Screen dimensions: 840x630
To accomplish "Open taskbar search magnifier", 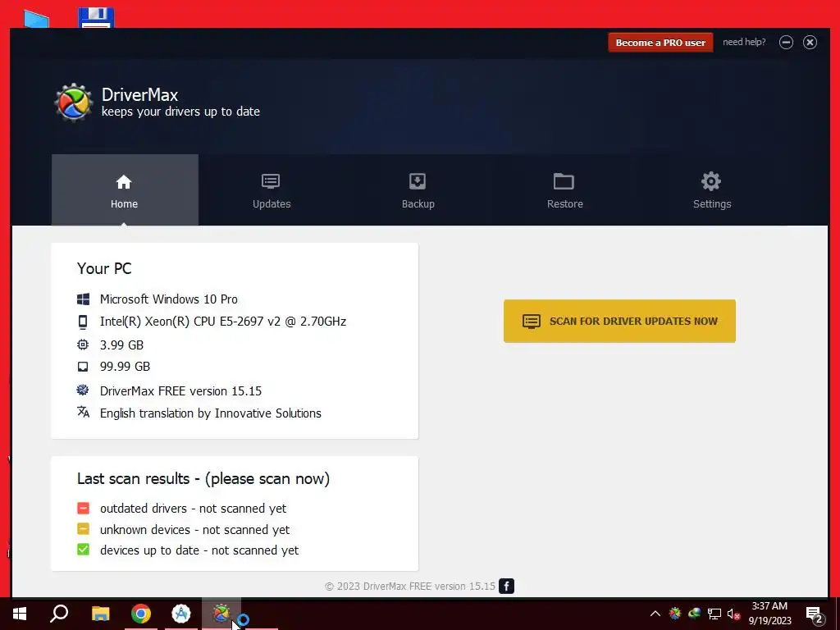I will click(x=59, y=614).
